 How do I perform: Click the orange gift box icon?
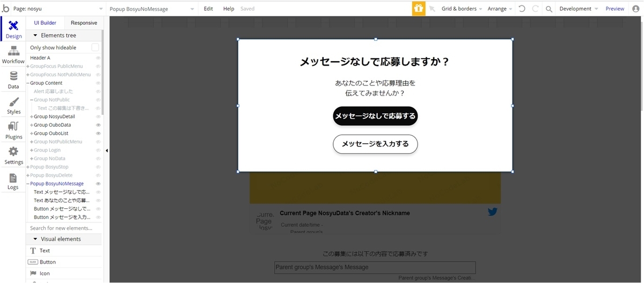pyautogui.click(x=419, y=9)
